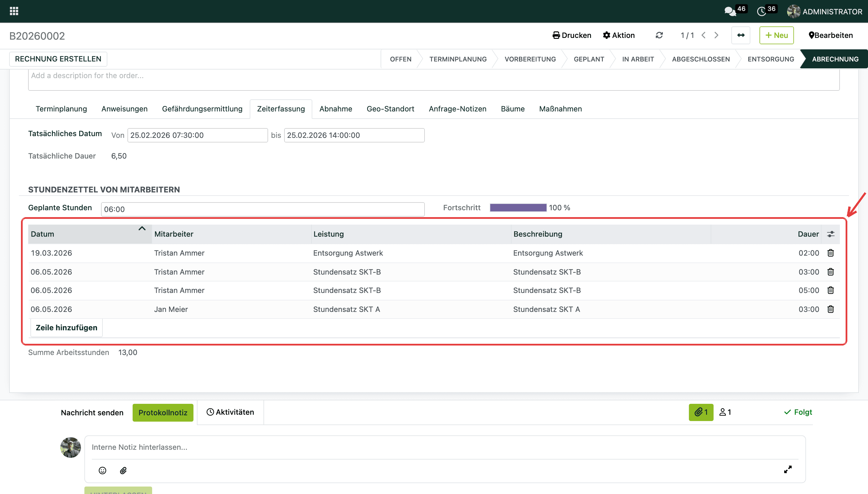Screen dimensions: 868x494
Task: Open the apps grid menu
Action: [x=14, y=11]
